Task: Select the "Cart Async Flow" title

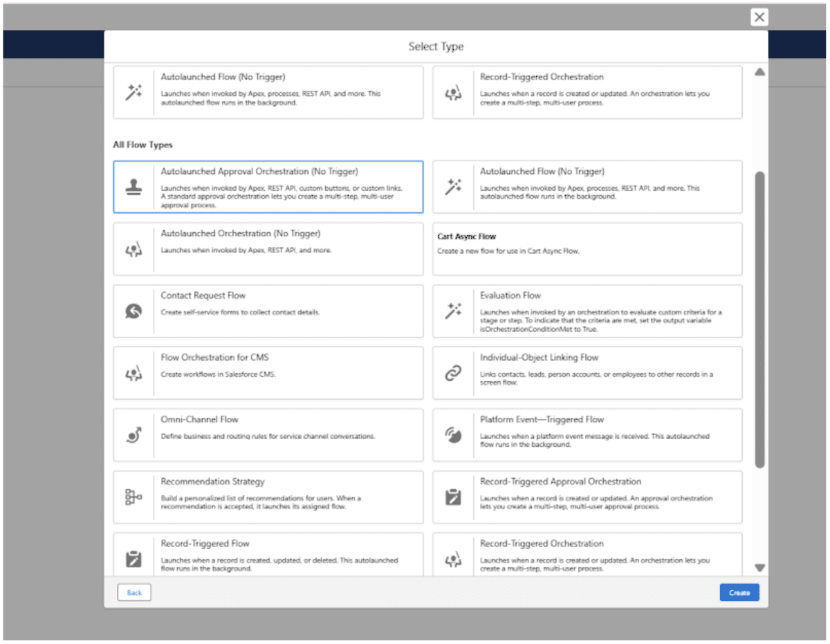Action: click(x=467, y=237)
